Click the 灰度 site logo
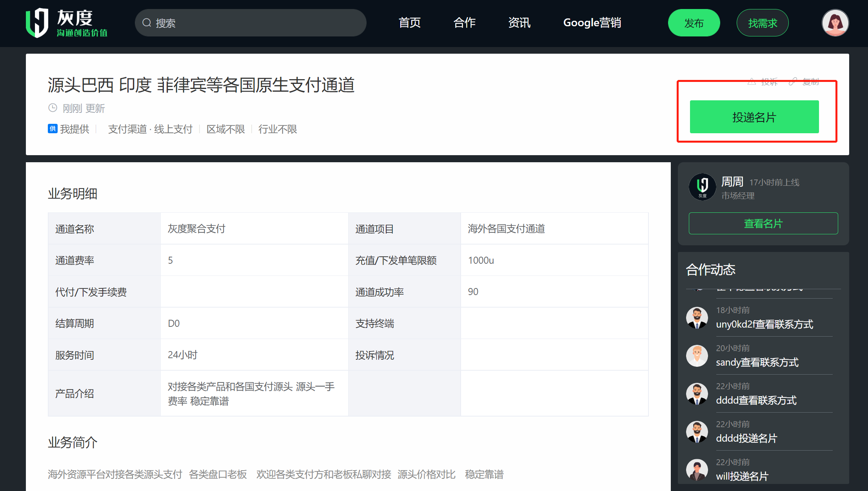868x491 pixels. pos(67,23)
